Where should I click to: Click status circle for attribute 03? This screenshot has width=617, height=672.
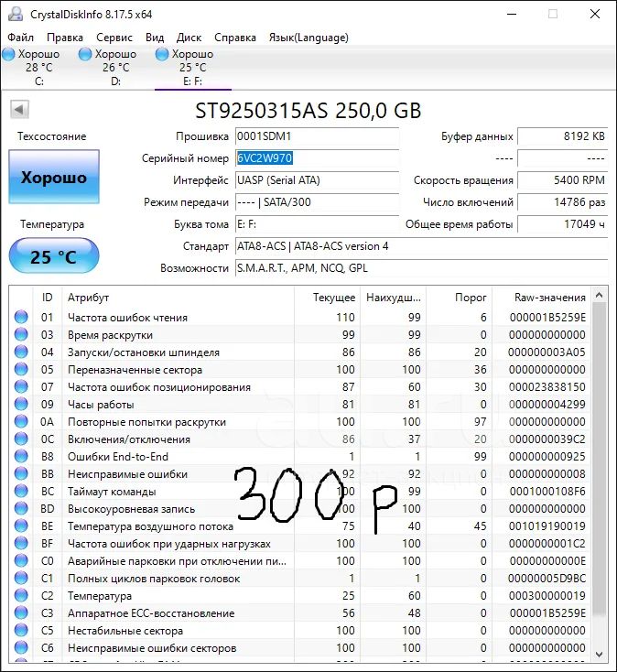pyautogui.click(x=21, y=335)
